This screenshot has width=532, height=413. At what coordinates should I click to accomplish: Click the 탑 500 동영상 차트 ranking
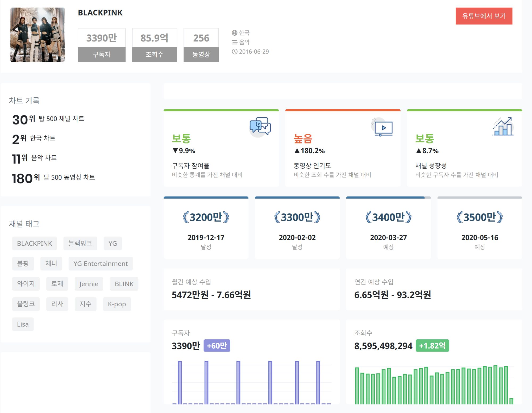(x=53, y=178)
